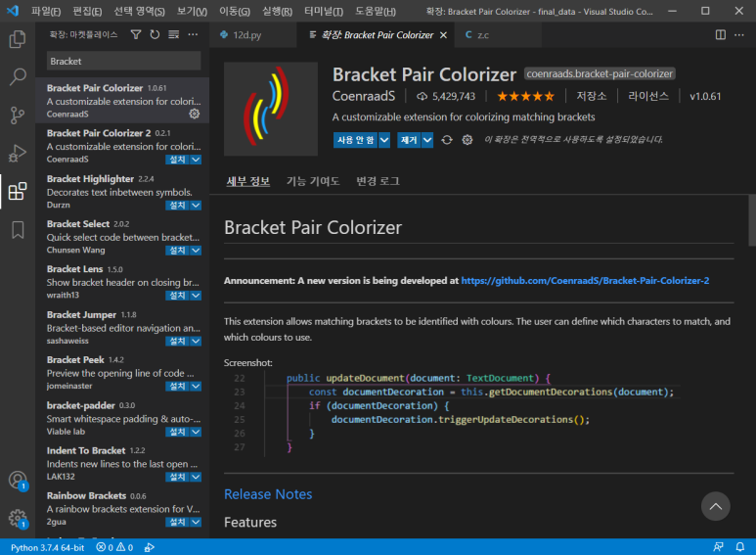Viewport: 756px width, 555px height.
Task: Open the Manage gear in activity bar
Action: coord(18,519)
